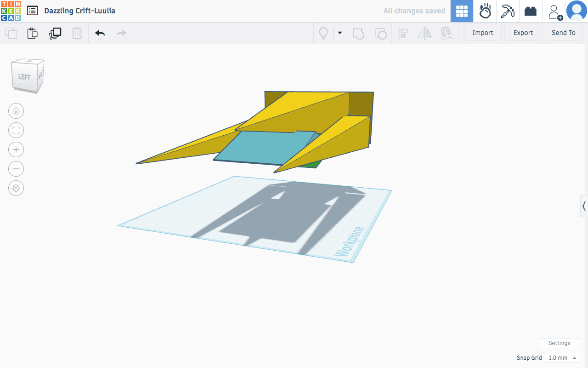588x368 pixels.
Task: Click the Export button
Action: [523, 33]
